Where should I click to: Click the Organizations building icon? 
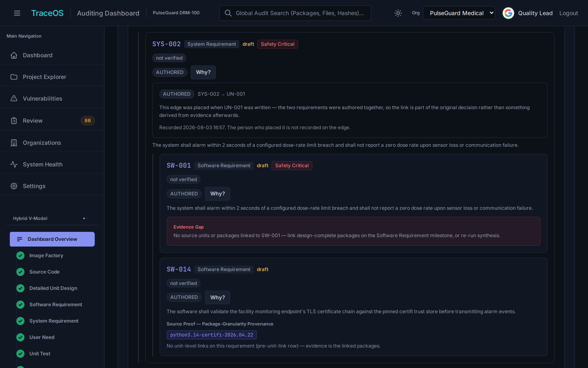click(x=14, y=143)
